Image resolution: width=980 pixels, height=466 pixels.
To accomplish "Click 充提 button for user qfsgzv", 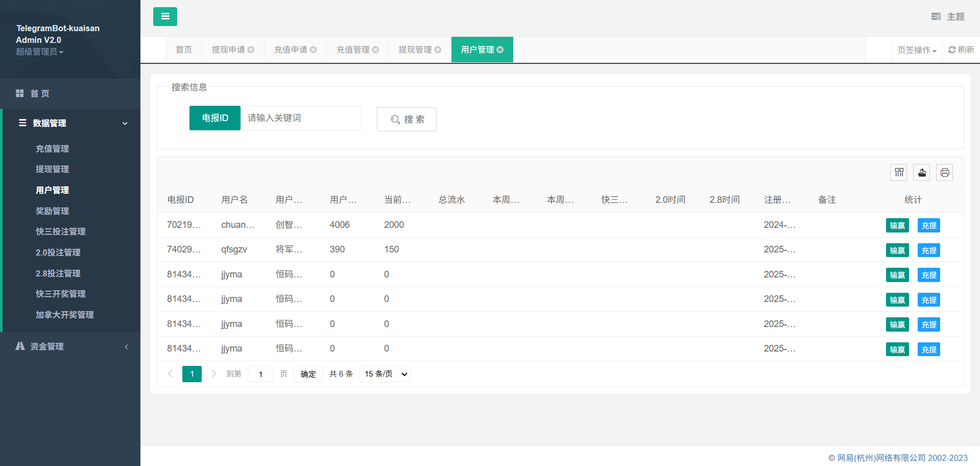I will 928,250.
